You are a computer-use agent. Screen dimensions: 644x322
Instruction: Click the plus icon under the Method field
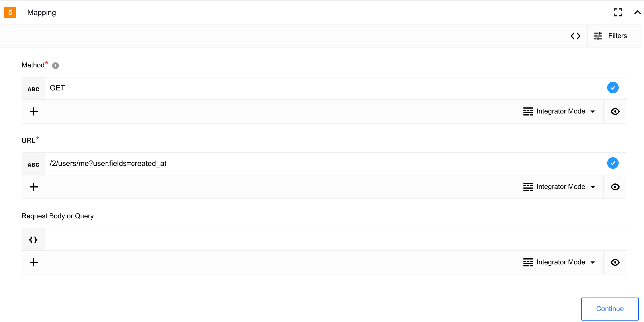coord(34,111)
